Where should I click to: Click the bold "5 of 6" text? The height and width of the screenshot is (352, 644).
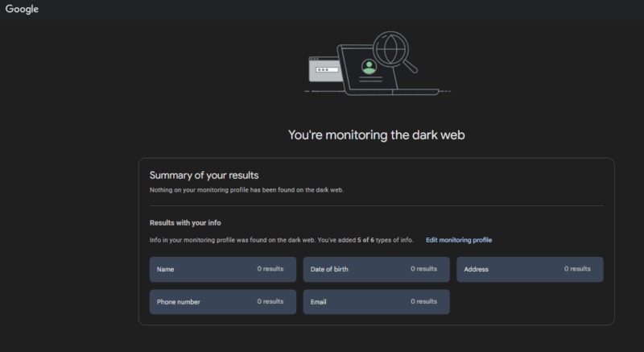[367, 240]
